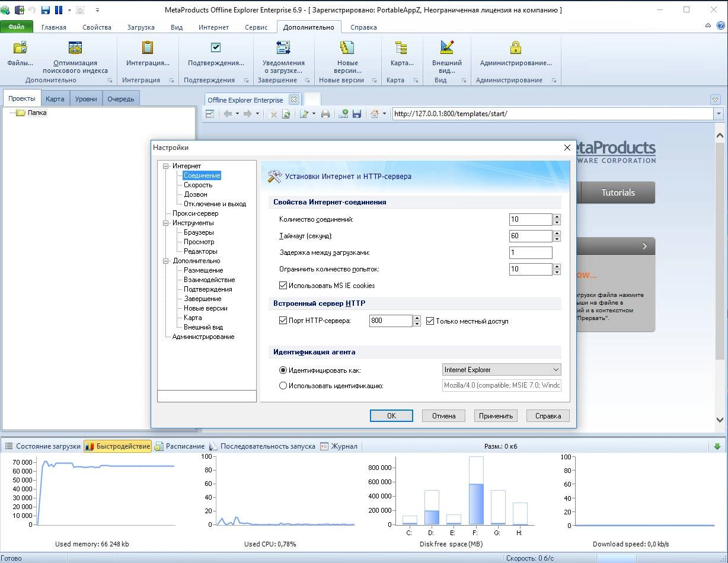This screenshot has width=728, height=563.
Task: Open the Администрирование... padlock icon
Action: (516, 48)
